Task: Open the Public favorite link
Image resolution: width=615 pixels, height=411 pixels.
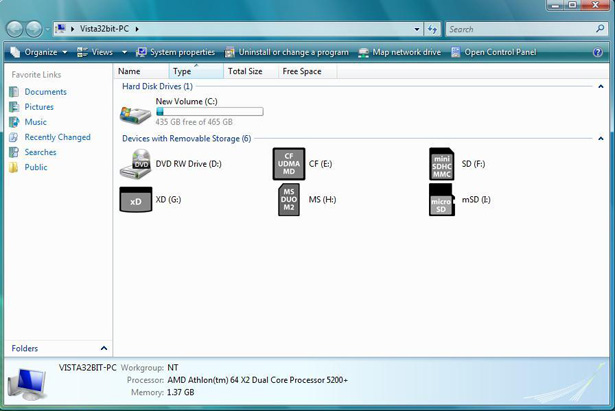Action: (36, 167)
